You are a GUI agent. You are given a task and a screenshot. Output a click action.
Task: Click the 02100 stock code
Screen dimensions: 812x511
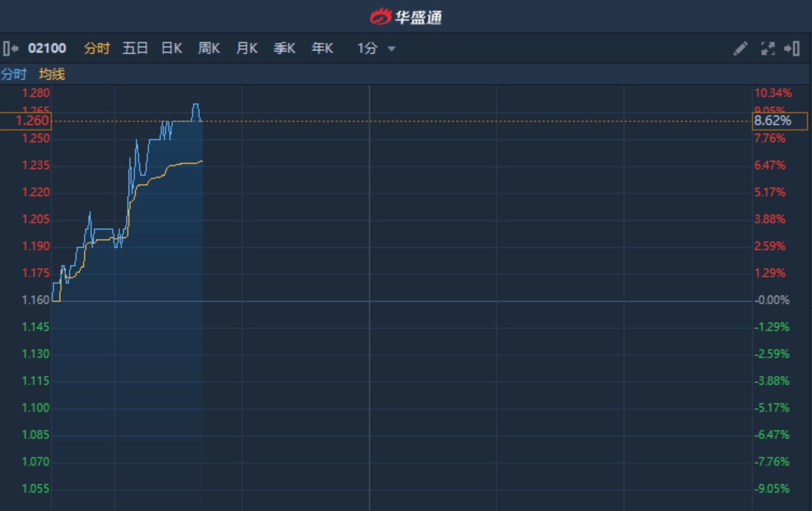coord(47,49)
